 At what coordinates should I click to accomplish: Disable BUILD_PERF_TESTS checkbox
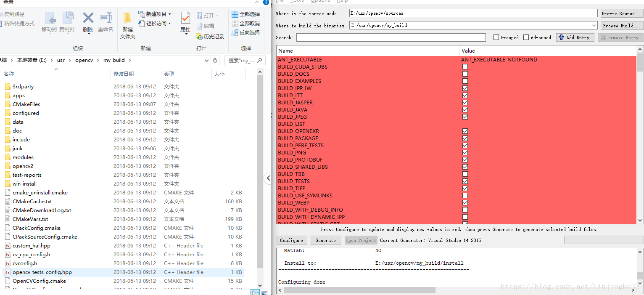465,145
